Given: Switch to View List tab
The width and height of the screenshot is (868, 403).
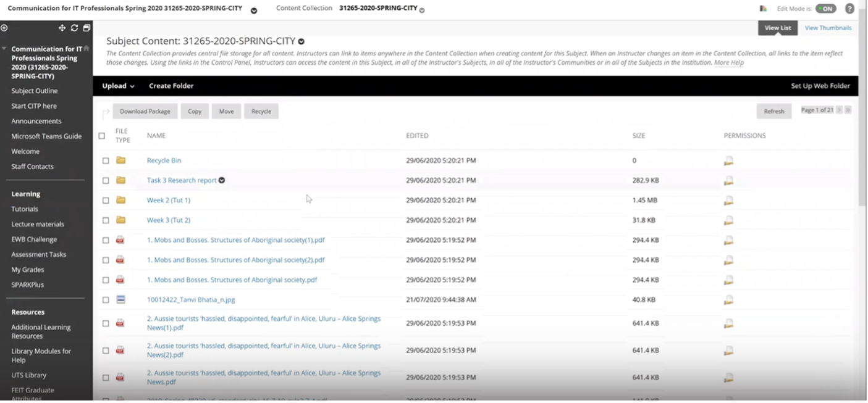Looking at the screenshot, I should pos(777,28).
